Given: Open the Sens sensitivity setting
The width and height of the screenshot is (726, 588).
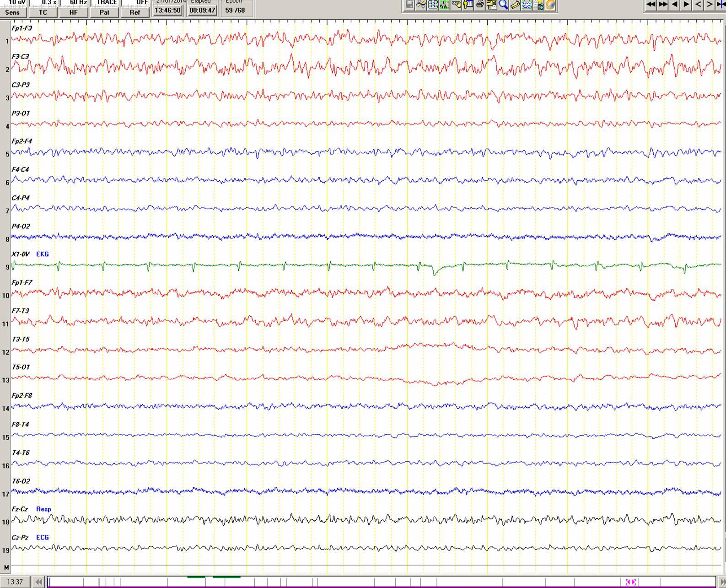Looking at the screenshot, I should [x=12, y=12].
